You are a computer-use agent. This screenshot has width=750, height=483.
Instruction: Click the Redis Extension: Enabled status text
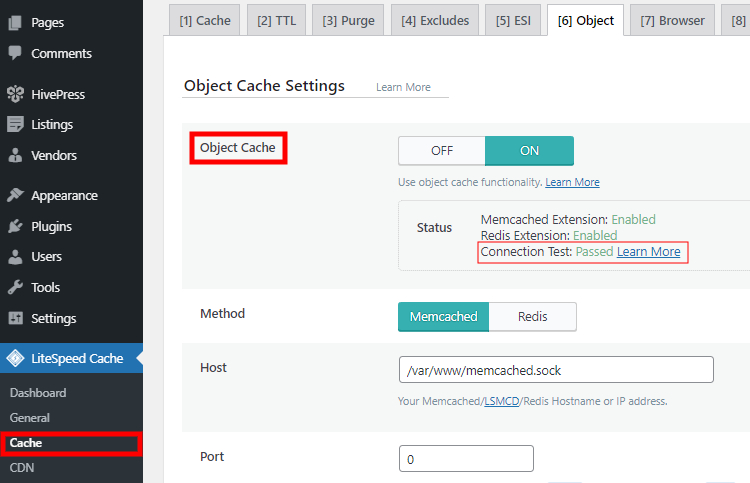549,235
